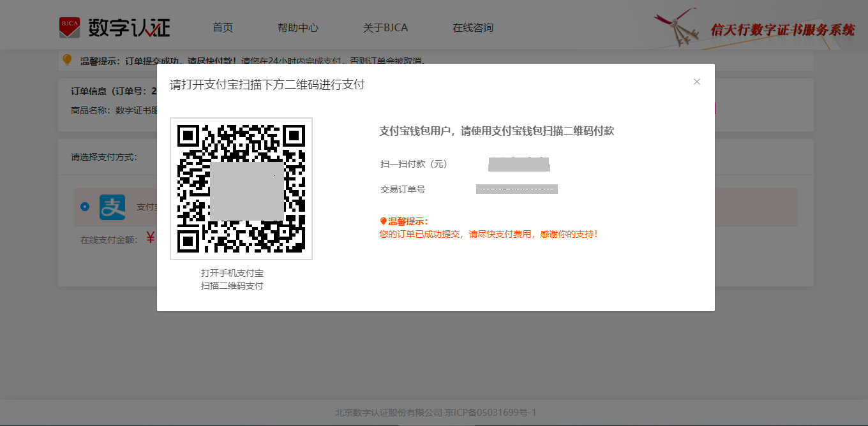868x426 pixels.
Task: Click the heading 支付宝钱包用户，请使用支付宝钱包扫描二维码付款
Action: tap(497, 131)
